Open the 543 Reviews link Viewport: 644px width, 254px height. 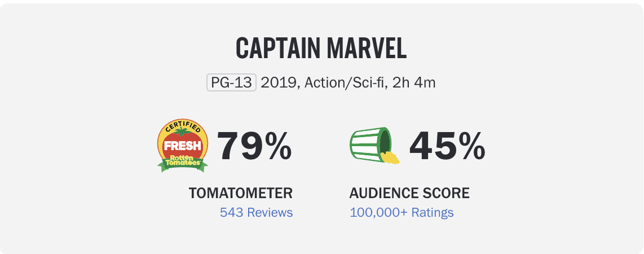[256, 213]
